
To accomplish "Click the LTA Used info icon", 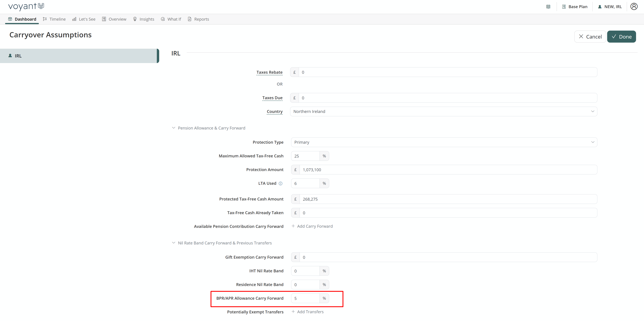I will pyautogui.click(x=281, y=184).
